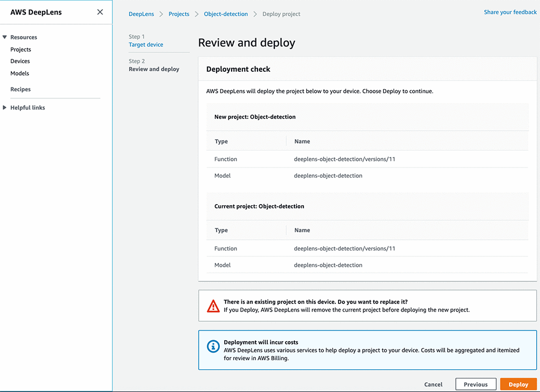The width and height of the screenshot is (540, 392).
Task: Expand the Helpful links section
Action: (x=4, y=107)
